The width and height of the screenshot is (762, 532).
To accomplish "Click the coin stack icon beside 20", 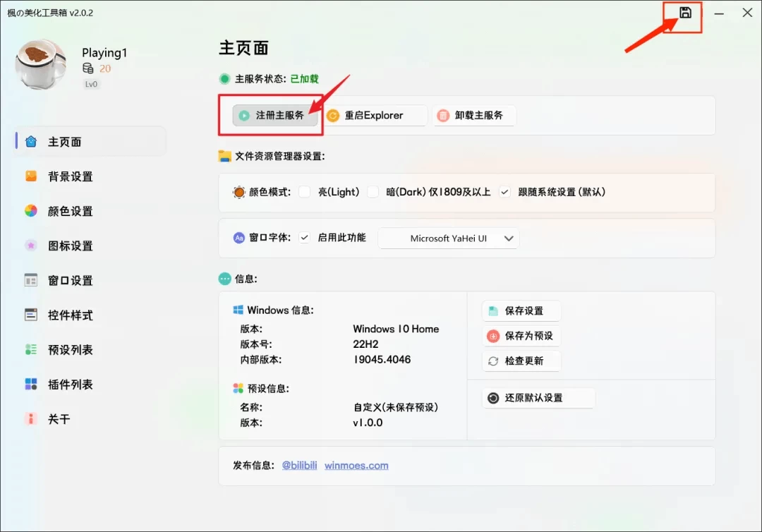I will [88, 68].
